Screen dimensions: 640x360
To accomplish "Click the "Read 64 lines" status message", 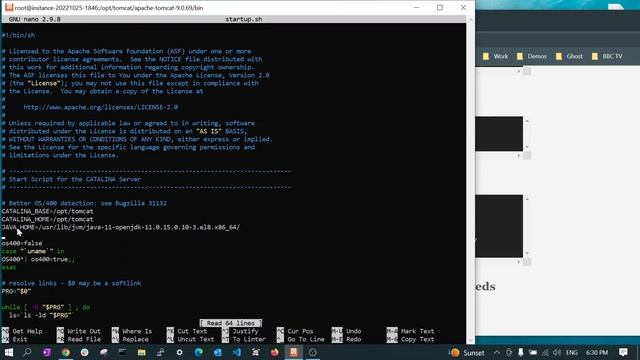I will [x=231, y=323].
